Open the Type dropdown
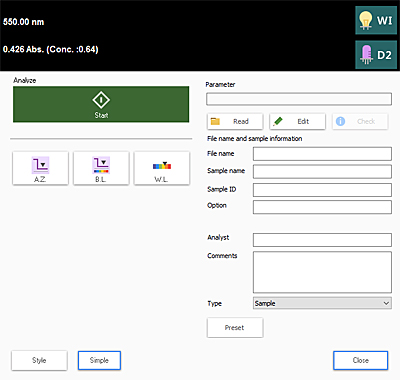The width and height of the screenshot is (400, 380). pyautogui.click(x=322, y=303)
